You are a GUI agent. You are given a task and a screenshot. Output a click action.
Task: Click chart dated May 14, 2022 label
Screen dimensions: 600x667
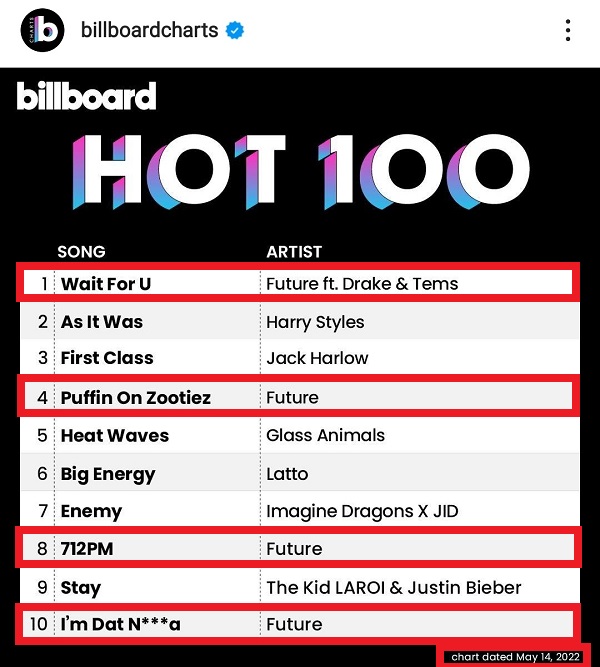515,657
